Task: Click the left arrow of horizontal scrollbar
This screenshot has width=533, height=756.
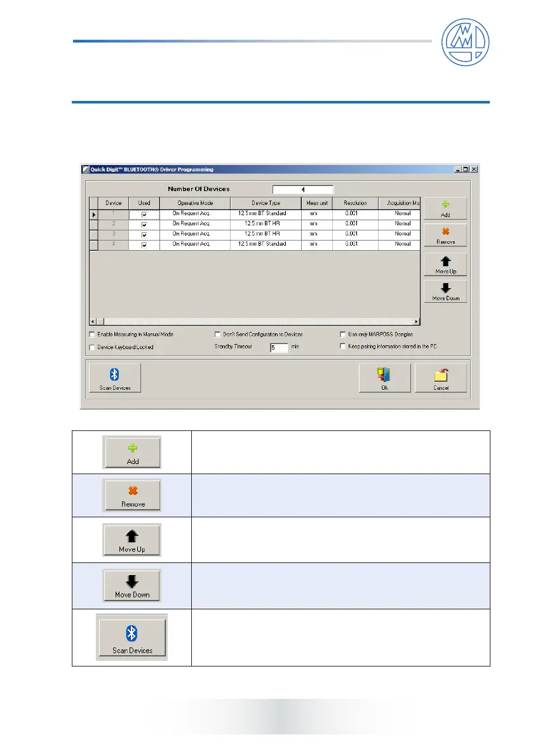Action: coord(93,322)
